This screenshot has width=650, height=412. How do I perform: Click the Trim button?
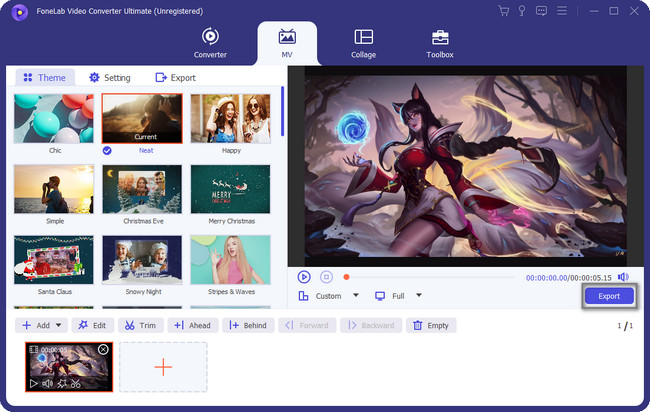pyautogui.click(x=141, y=325)
